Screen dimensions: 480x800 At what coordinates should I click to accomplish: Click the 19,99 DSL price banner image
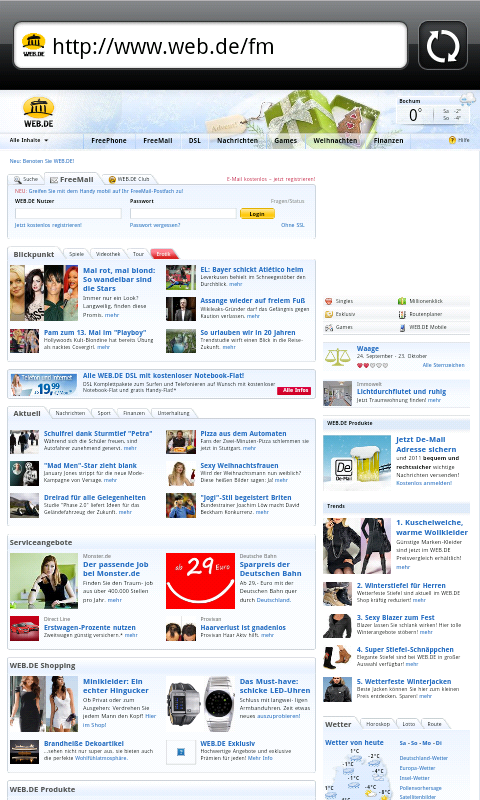click(x=44, y=385)
